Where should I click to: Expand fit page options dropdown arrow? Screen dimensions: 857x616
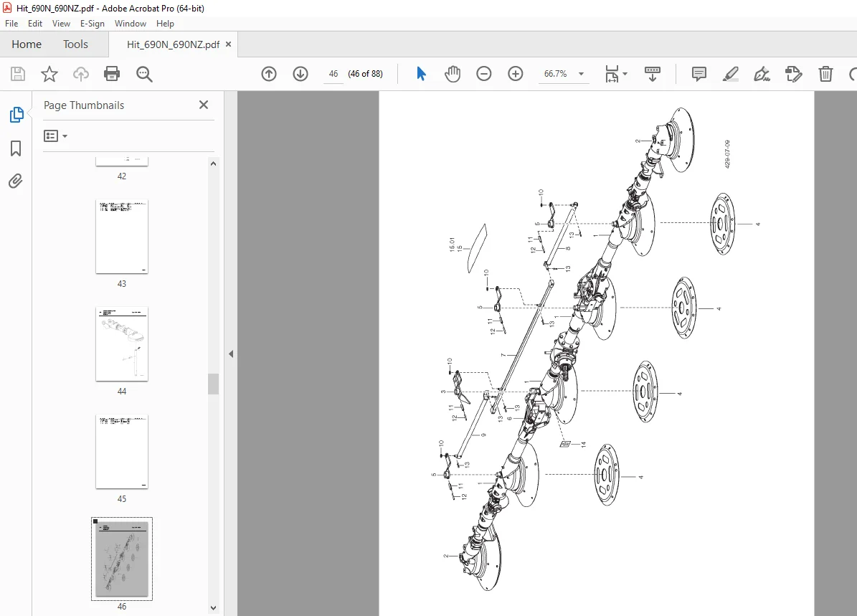point(625,74)
